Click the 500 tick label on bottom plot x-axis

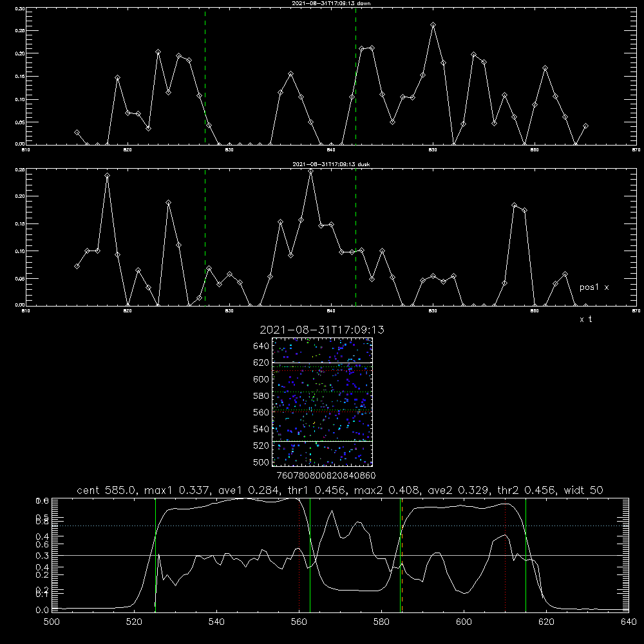tap(52, 622)
